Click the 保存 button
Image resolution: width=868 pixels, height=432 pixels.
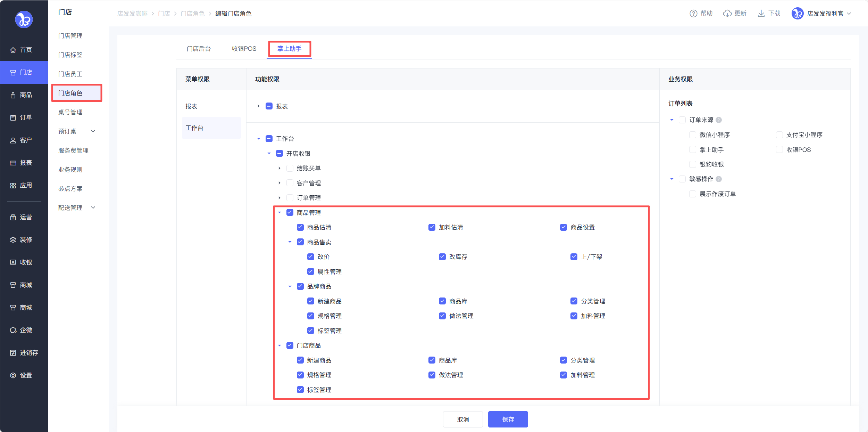coord(508,419)
